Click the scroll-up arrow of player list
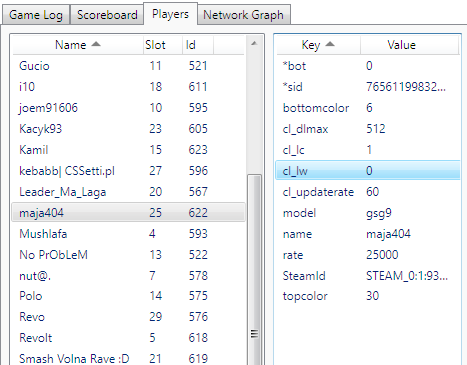The image size is (467, 365). pyautogui.click(x=254, y=43)
